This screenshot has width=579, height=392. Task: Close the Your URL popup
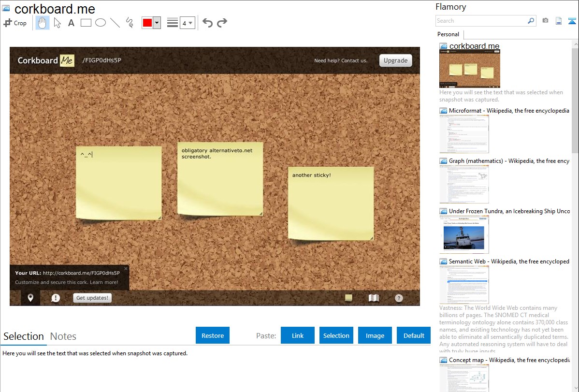click(126, 269)
